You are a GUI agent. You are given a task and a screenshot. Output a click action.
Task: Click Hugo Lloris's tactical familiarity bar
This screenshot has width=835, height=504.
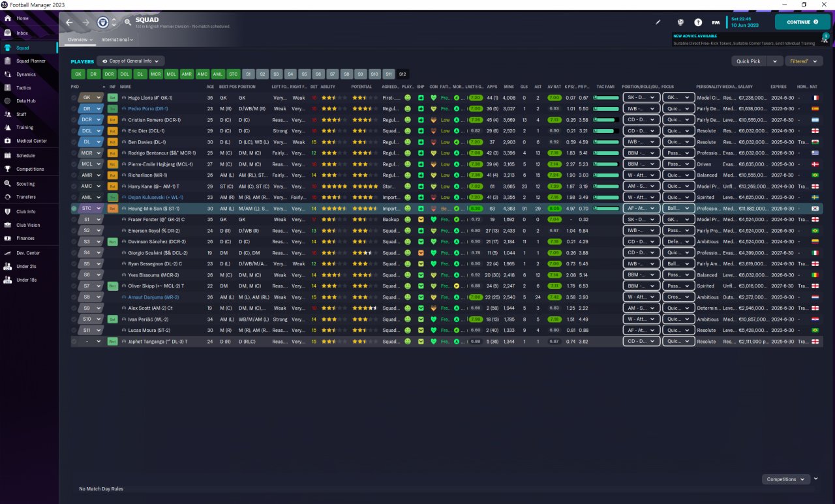[606, 98]
